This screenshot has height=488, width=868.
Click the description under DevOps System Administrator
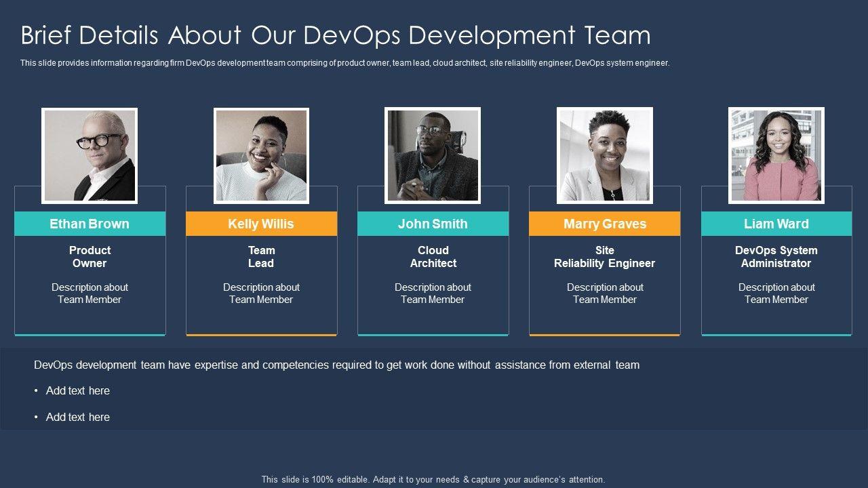[x=776, y=293]
